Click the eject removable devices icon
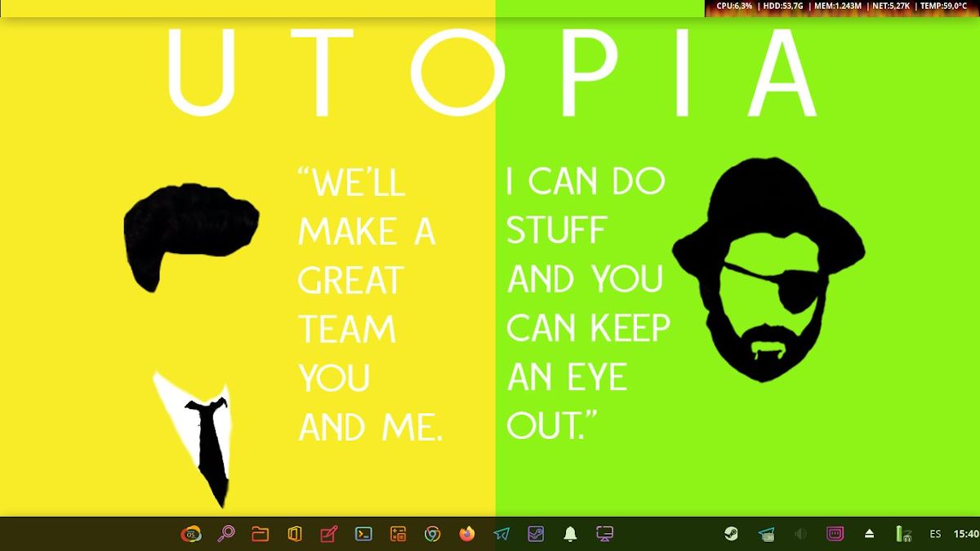This screenshot has width=980, height=551. click(x=870, y=534)
